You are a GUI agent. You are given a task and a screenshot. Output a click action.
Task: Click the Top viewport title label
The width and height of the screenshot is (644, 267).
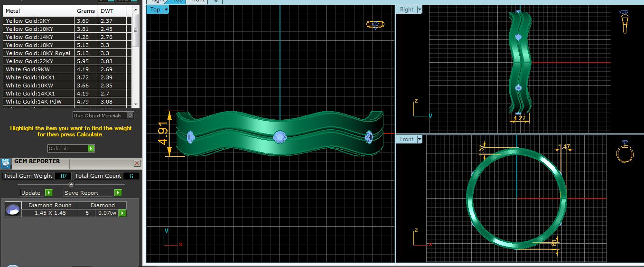155,10
